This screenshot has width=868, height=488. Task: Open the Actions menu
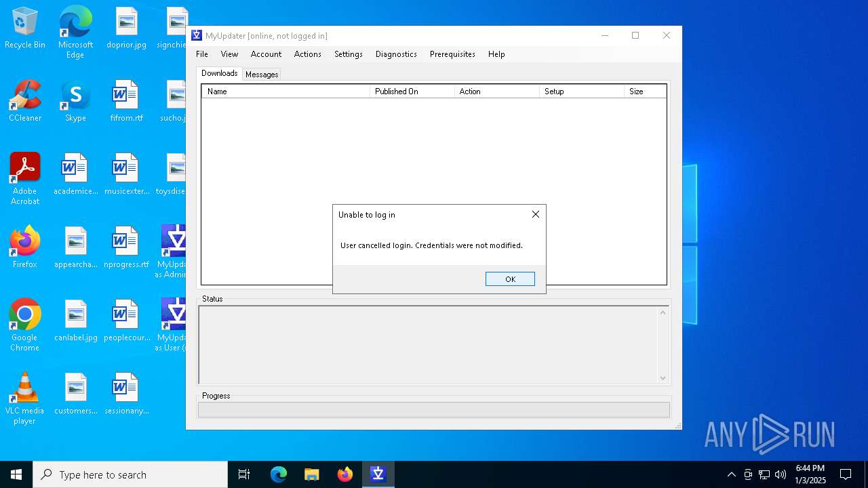click(307, 54)
